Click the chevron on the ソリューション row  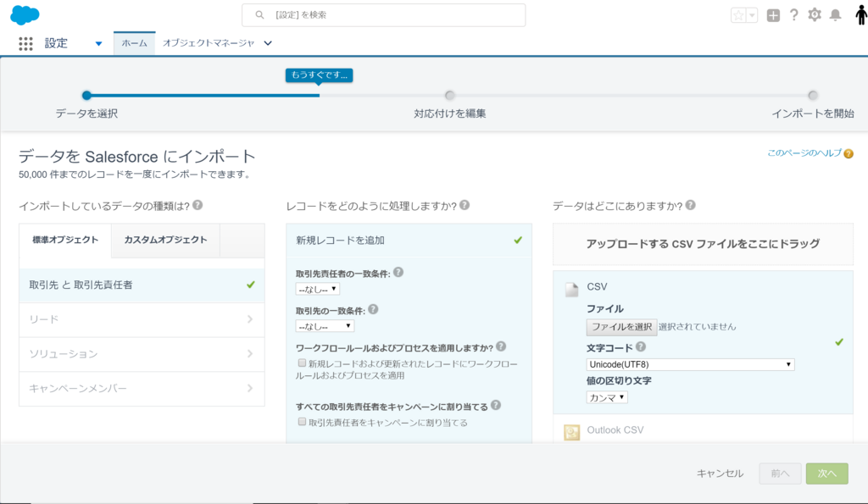[250, 354]
